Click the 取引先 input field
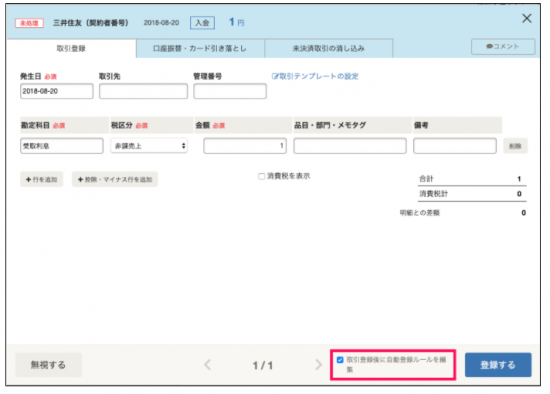The image size is (550, 394). click(x=143, y=91)
